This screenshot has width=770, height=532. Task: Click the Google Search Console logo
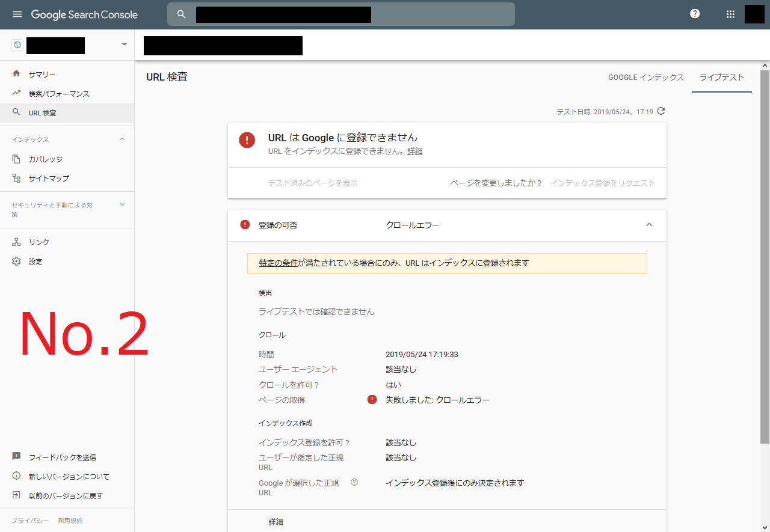pos(84,14)
